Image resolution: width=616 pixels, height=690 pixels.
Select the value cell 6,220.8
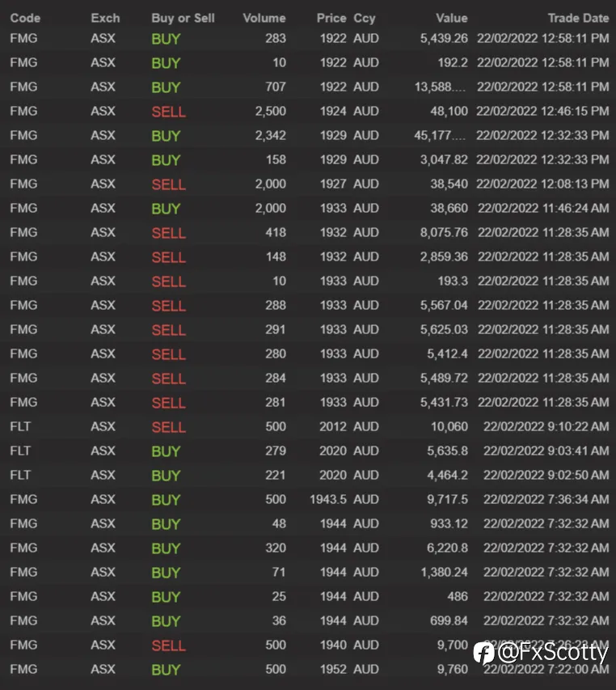(447, 548)
